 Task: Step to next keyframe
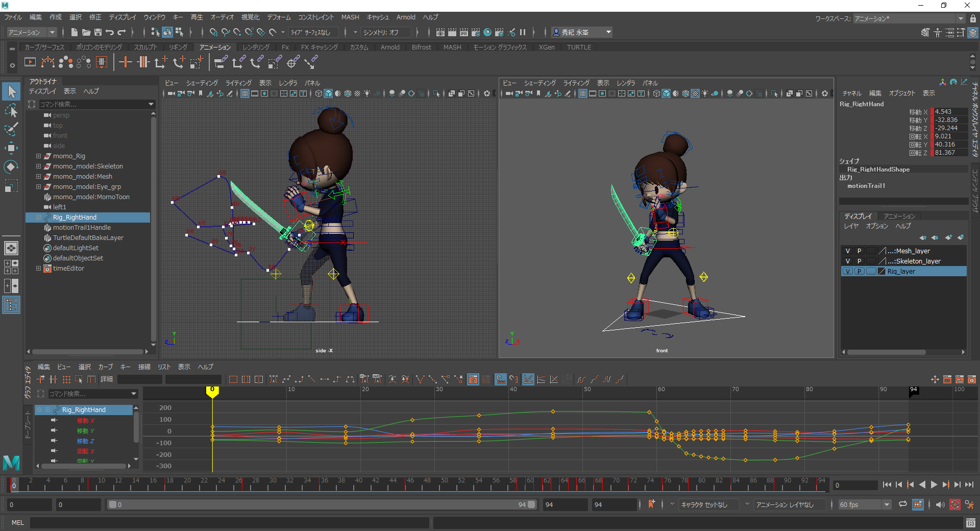tap(945, 485)
